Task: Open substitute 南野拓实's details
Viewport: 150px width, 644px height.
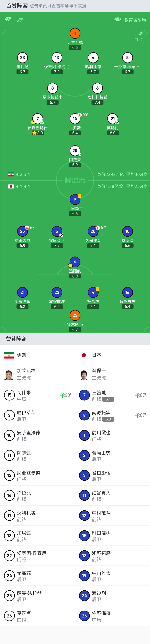Action: (112, 415)
